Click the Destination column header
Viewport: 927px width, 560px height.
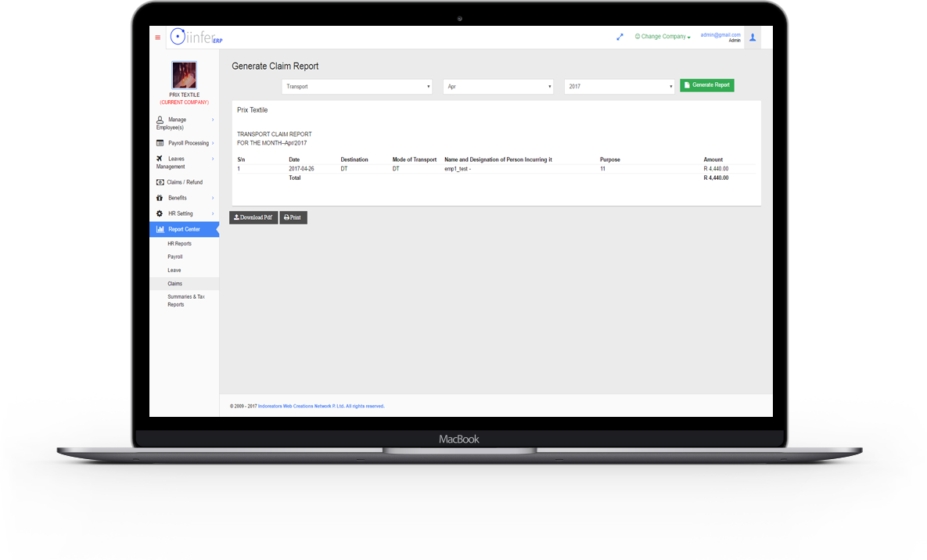click(354, 160)
